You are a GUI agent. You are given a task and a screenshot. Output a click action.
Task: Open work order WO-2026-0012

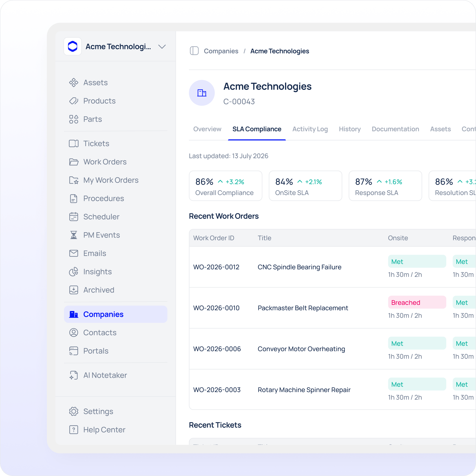click(x=216, y=267)
